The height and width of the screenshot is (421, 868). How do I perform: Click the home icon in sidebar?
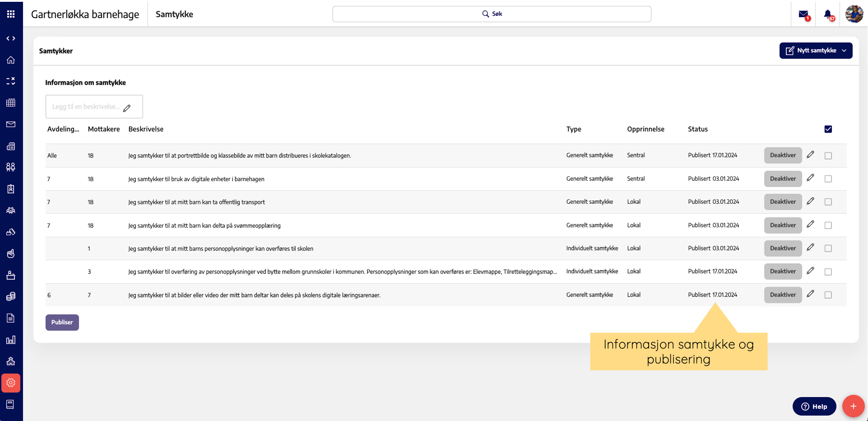pos(11,60)
